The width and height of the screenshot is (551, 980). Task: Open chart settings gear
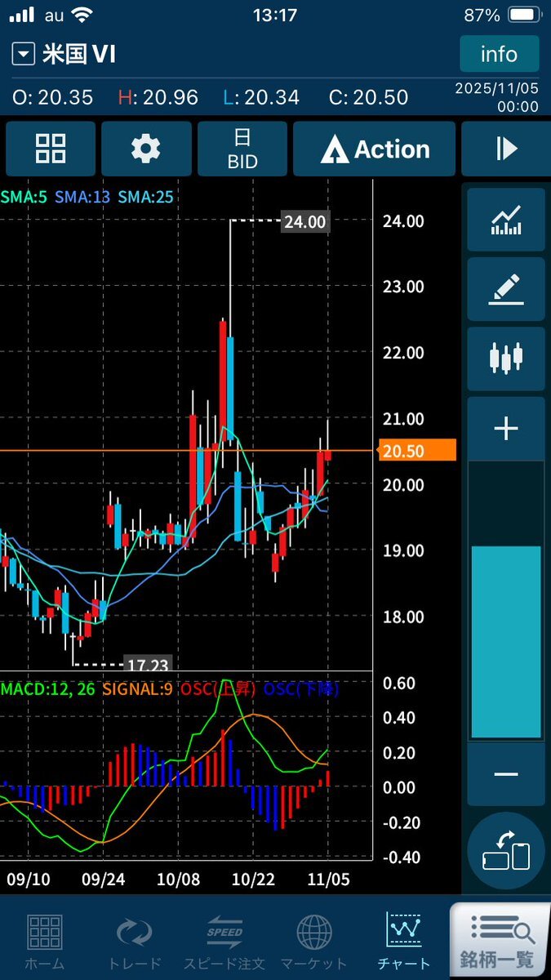[146, 149]
